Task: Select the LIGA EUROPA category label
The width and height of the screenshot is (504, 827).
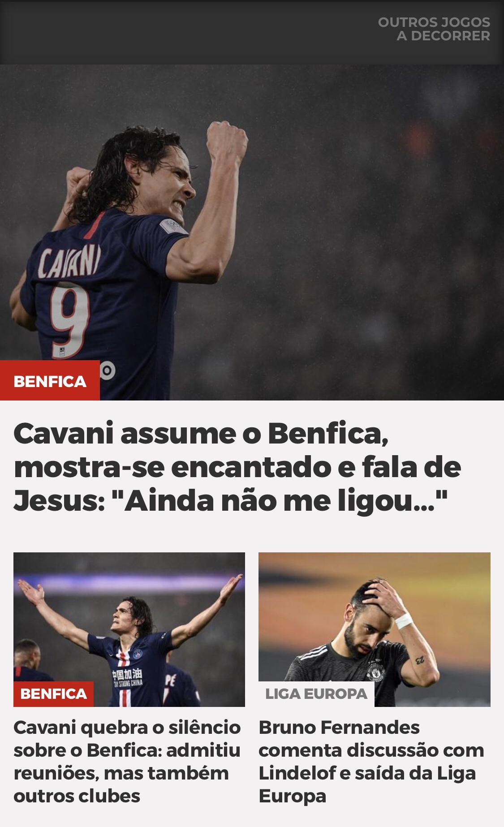Action: (316, 694)
